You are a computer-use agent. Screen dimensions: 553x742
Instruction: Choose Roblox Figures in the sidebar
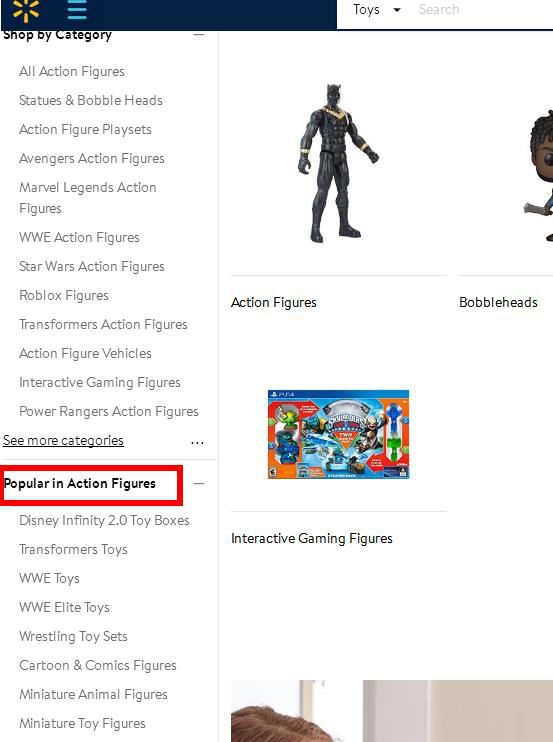pyautogui.click(x=64, y=295)
